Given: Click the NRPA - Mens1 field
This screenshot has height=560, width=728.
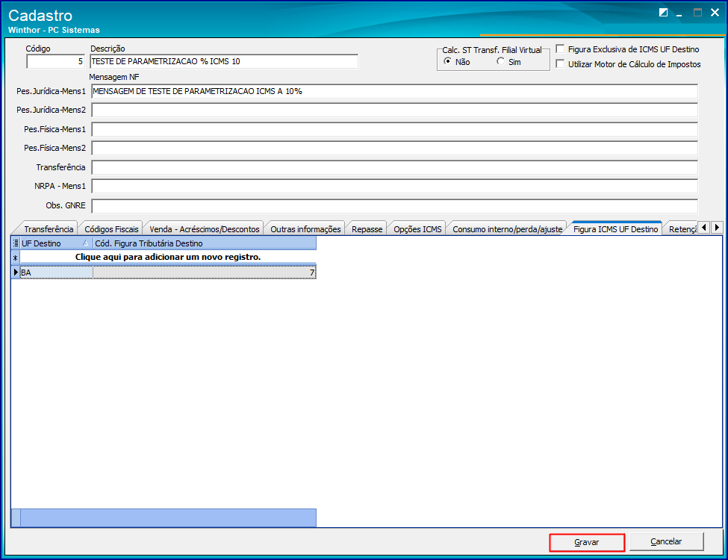Looking at the screenshot, I should point(395,186).
